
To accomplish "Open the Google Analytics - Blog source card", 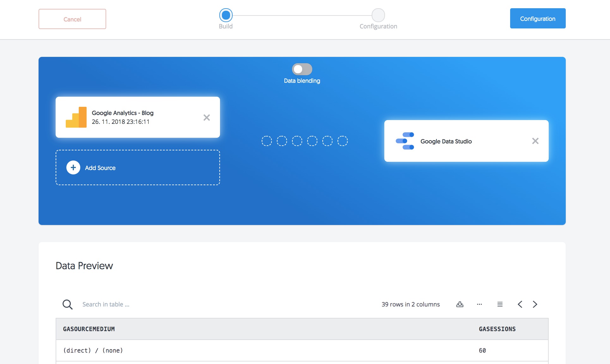I will (x=138, y=117).
